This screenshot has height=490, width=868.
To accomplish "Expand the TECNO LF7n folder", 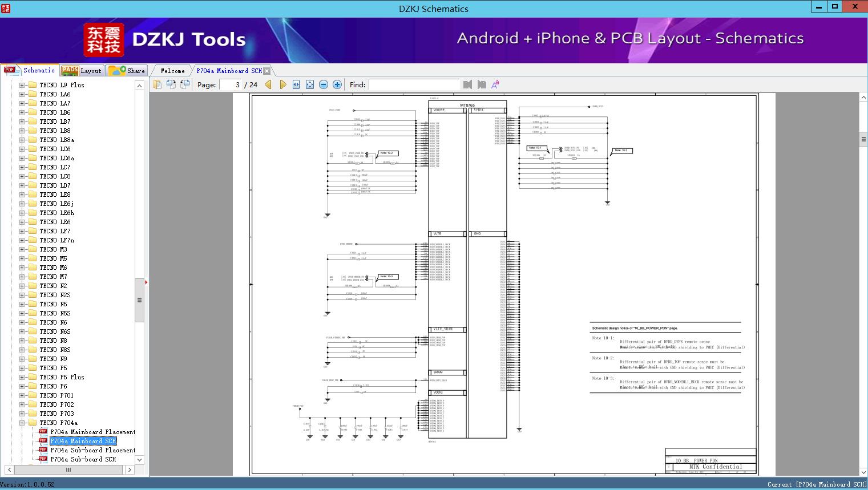I will click(22, 240).
